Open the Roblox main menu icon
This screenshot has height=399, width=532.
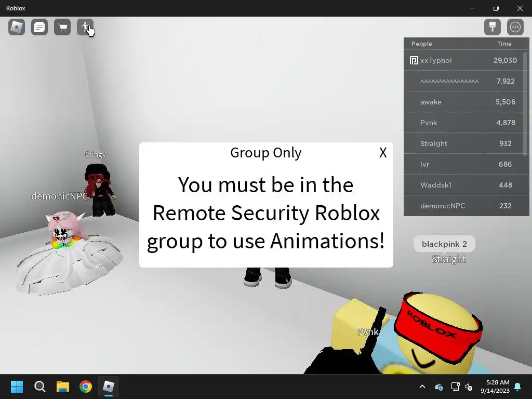17,27
